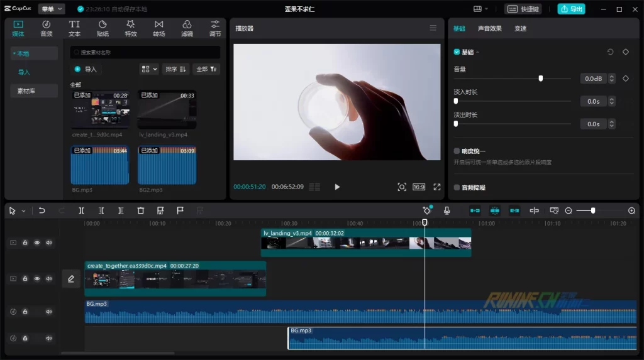Add a marker with the flag icon

pyautogui.click(x=180, y=211)
